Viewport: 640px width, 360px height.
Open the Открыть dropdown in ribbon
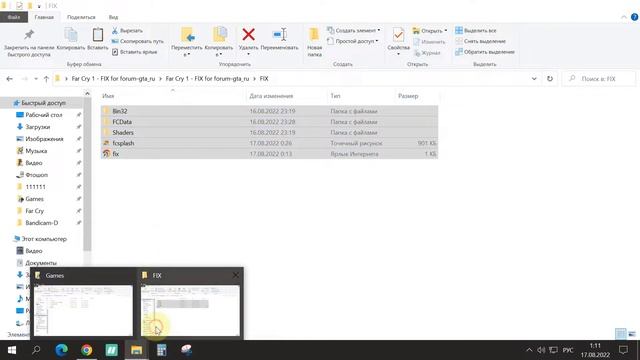[430, 31]
